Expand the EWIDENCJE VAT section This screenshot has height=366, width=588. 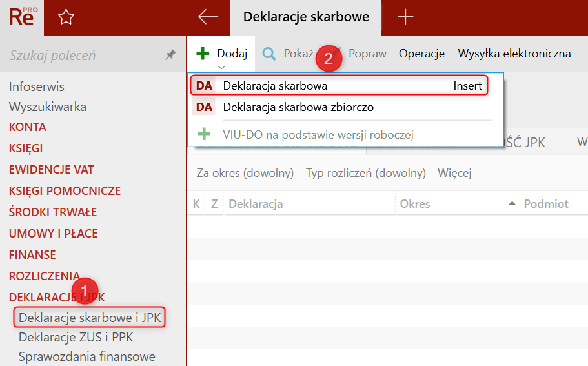(x=51, y=170)
